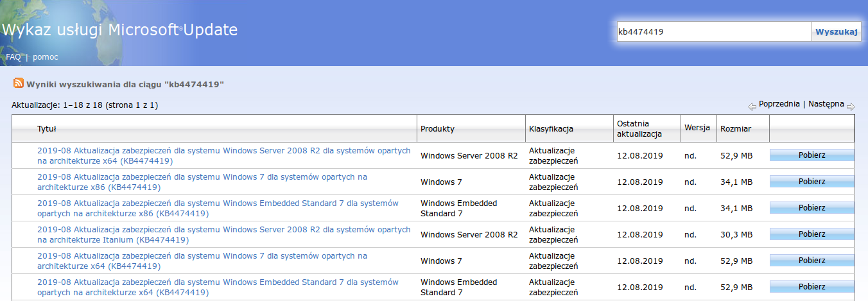This screenshot has height=301, width=868.
Task: Sort by Produkty column header
Action: [437, 129]
